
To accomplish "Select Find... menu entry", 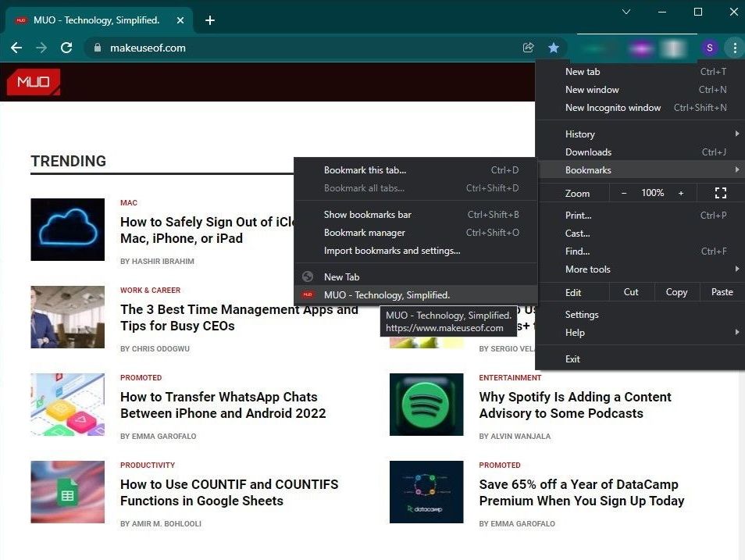I will (x=640, y=251).
